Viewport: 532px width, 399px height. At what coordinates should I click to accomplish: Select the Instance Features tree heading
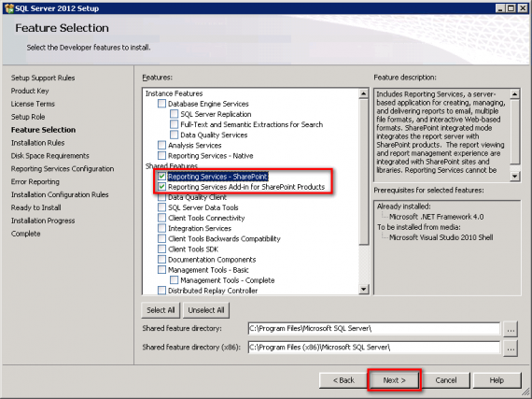coord(174,93)
